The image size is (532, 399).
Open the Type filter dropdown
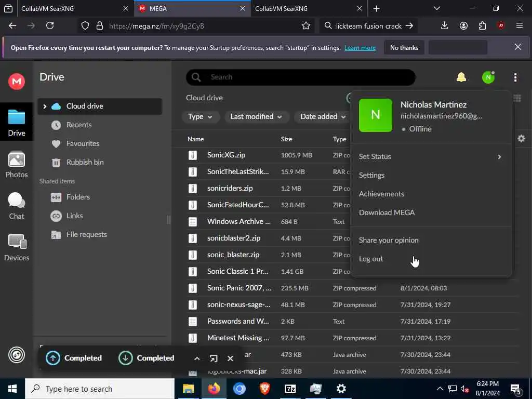pos(200,117)
